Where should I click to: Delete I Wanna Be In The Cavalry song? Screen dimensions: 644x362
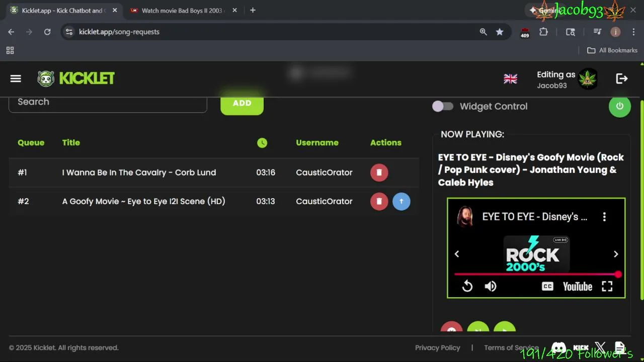click(379, 172)
